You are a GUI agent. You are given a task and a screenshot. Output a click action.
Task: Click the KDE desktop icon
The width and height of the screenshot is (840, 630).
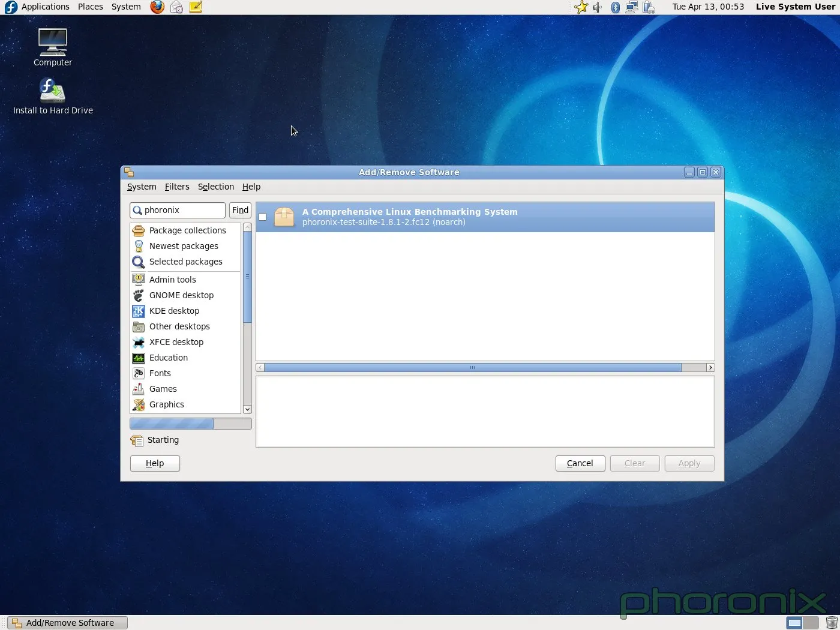pyautogui.click(x=139, y=311)
